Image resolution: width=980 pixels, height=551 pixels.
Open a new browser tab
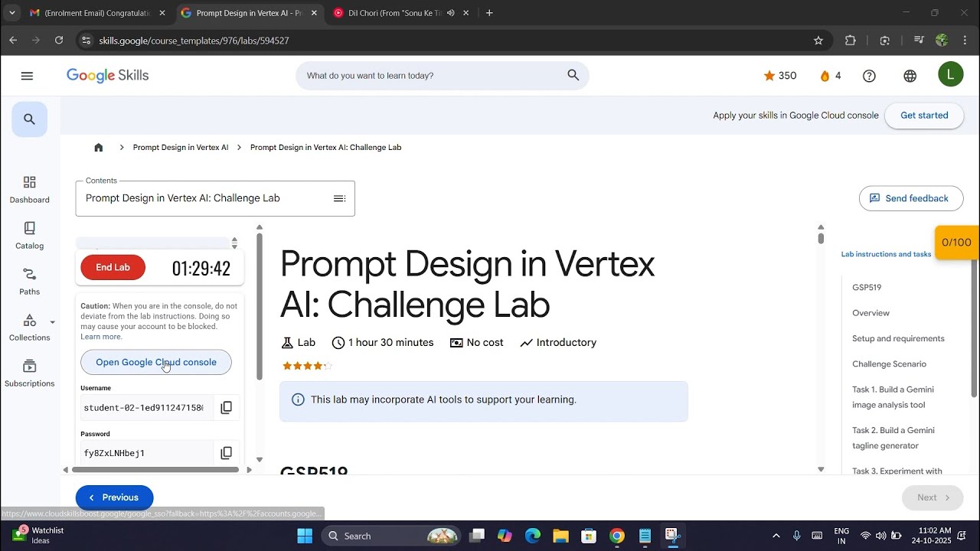[489, 13]
